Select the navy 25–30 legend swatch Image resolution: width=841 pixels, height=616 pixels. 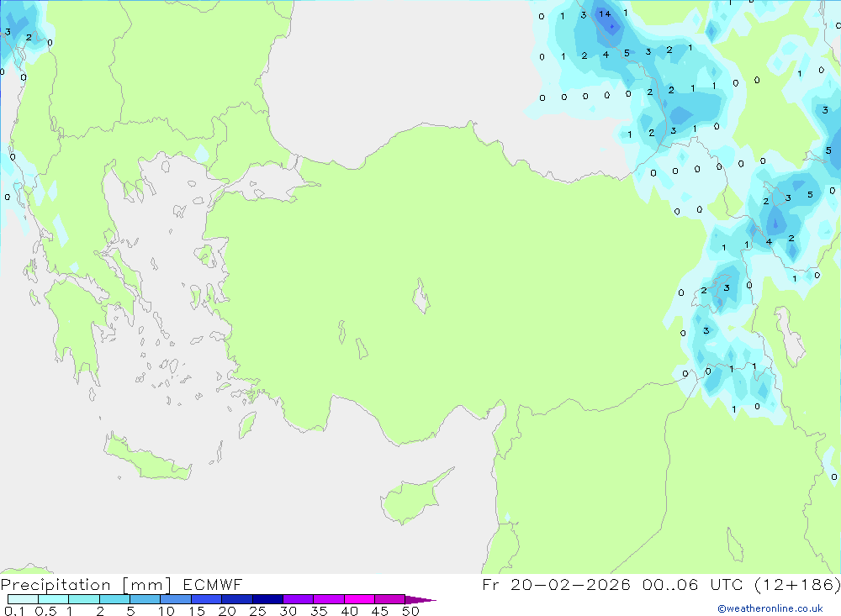point(267,599)
